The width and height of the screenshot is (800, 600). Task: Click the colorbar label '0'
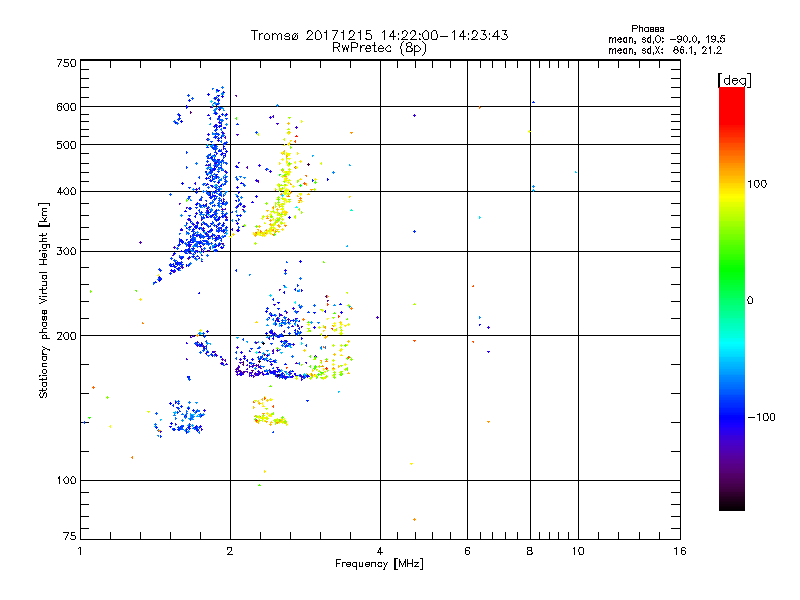[750, 301]
